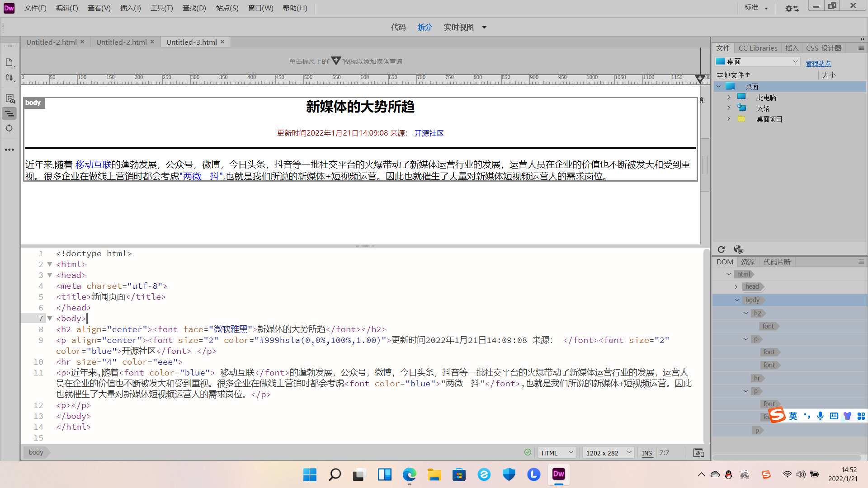Open File Explorer from taskbar
868x488 pixels.
[434, 474]
